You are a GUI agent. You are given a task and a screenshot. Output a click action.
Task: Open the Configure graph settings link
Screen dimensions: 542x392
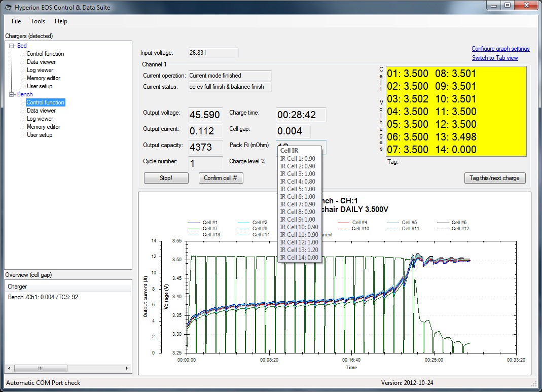(500, 49)
